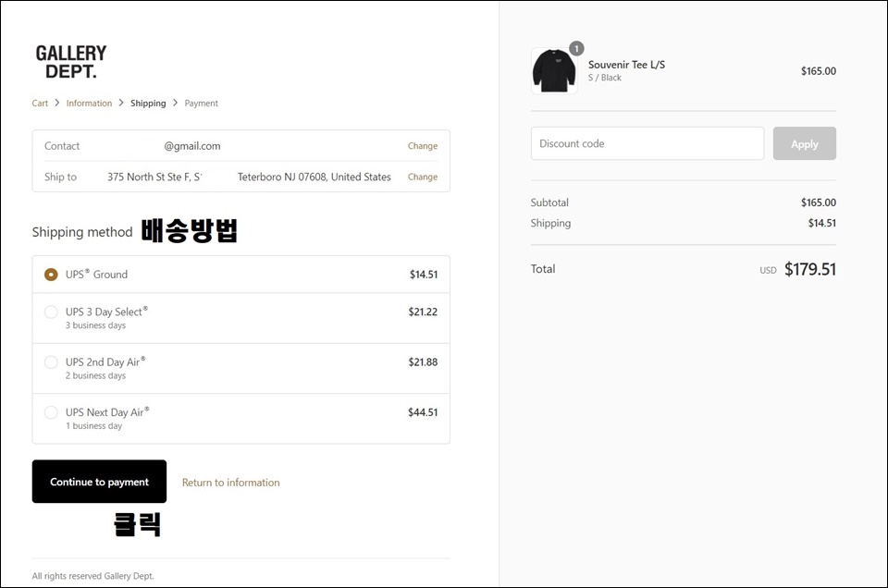Apply the discount code
The image size is (888, 588).
[x=804, y=143]
